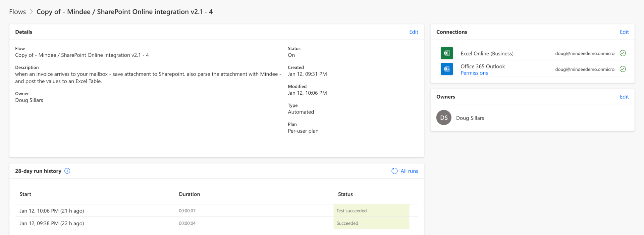Click the Doug Sillars name under Owners

tap(470, 118)
